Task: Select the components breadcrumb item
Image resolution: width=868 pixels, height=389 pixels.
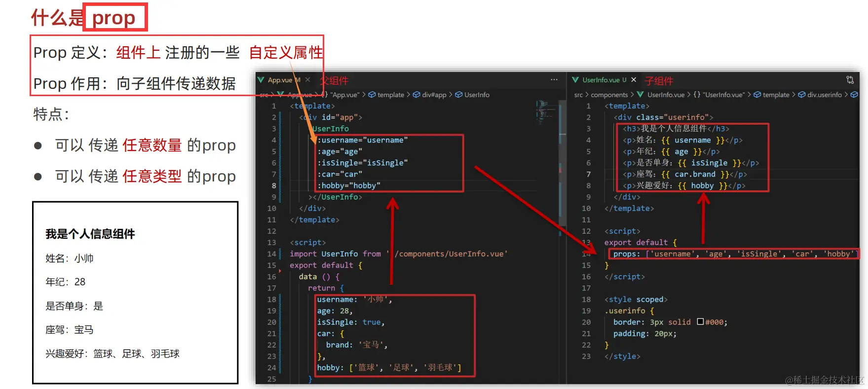Action: (609, 95)
